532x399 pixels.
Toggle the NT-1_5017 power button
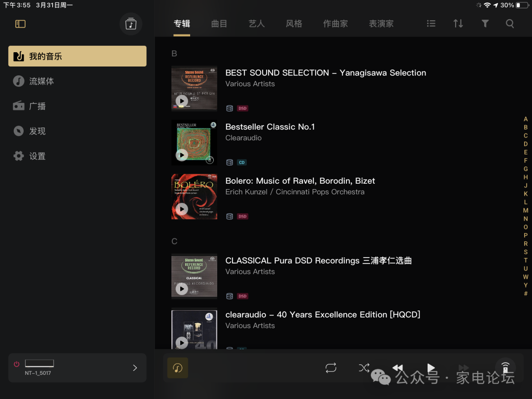tap(17, 365)
